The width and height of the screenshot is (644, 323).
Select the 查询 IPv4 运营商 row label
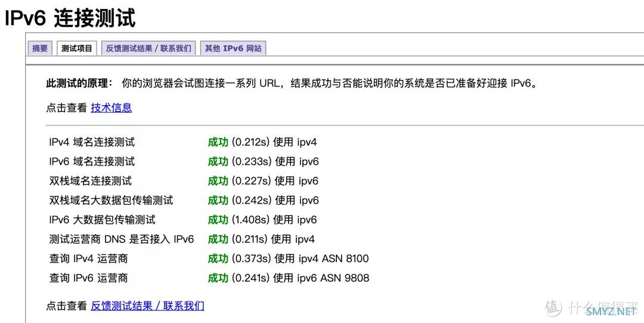pos(88,259)
